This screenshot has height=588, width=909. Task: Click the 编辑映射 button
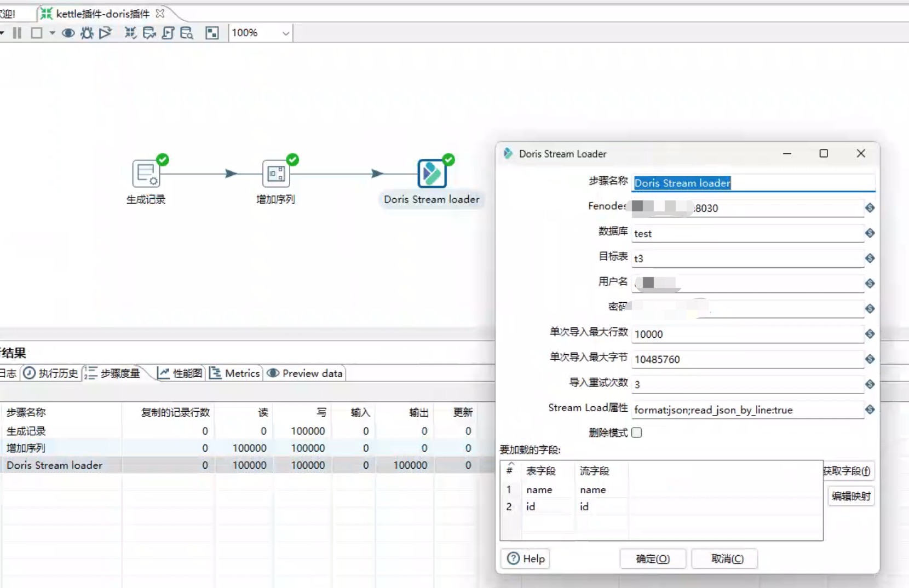(x=851, y=496)
